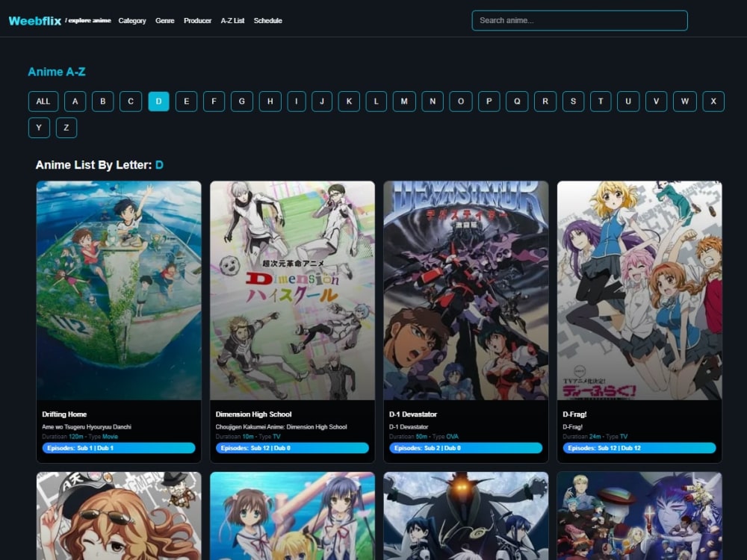Click the D-1 Devastator title text
The width and height of the screenshot is (747, 560).
412,414
